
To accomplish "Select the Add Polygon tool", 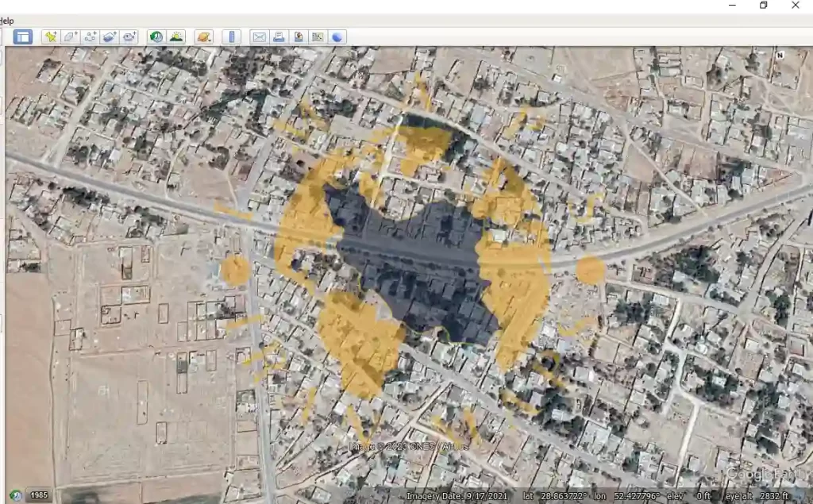I will point(71,37).
